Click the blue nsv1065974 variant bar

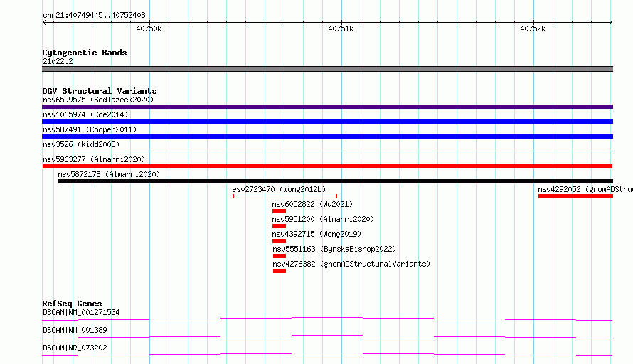coord(327,122)
